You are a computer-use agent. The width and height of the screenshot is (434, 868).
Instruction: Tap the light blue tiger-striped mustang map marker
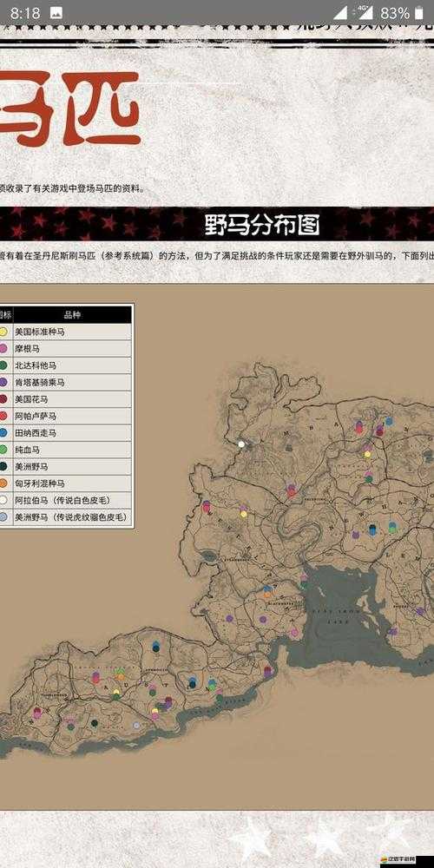click(137, 725)
